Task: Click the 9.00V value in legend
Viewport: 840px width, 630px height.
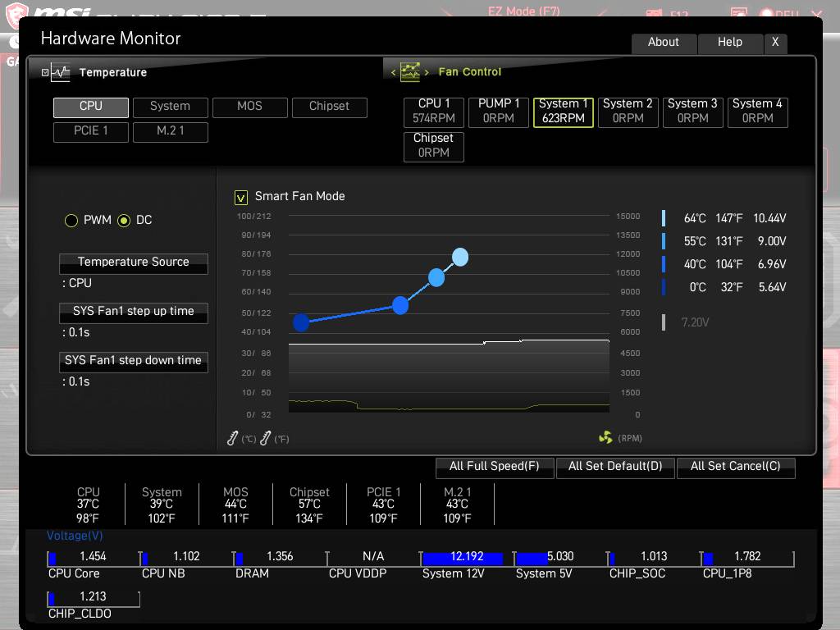Action: [772, 241]
